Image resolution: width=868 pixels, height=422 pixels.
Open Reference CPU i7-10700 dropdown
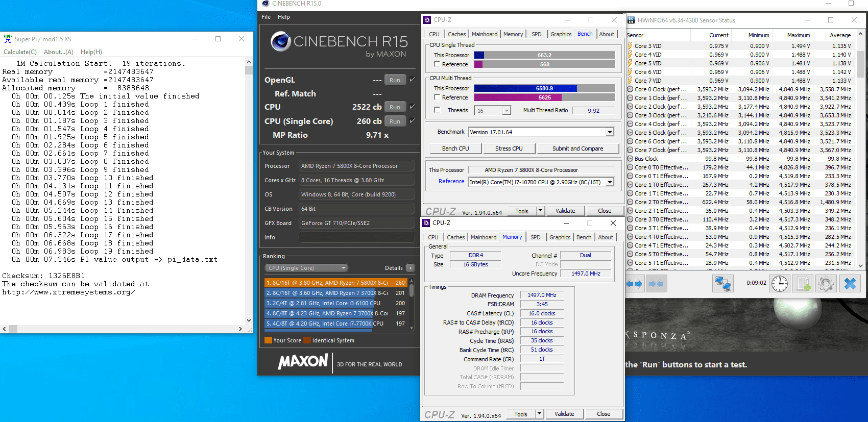click(x=610, y=182)
